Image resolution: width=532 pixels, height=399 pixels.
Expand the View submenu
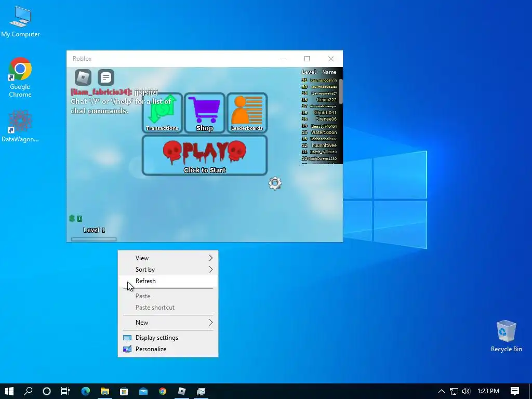click(x=168, y=258)
